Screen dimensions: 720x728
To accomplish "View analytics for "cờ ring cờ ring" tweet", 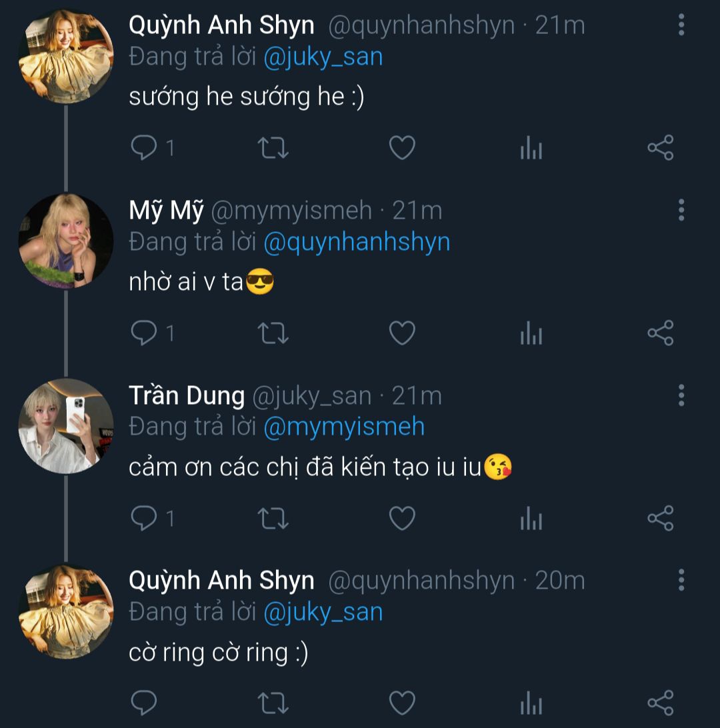I will click(x=531, y=703).
